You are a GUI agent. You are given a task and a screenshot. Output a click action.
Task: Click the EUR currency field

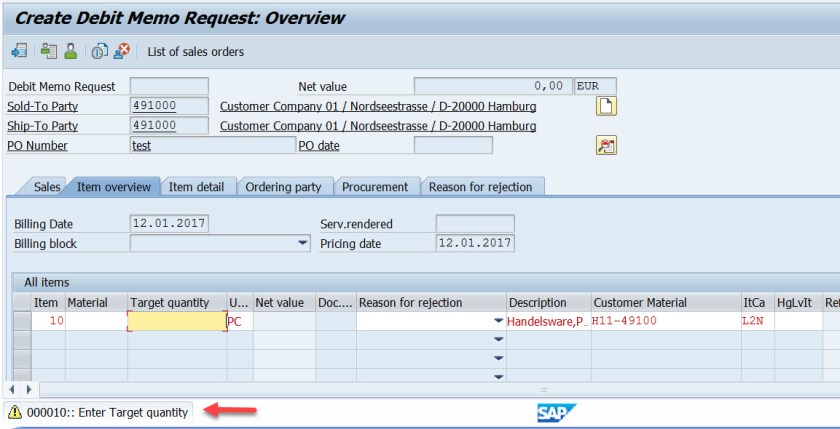[x=595, y=86]
